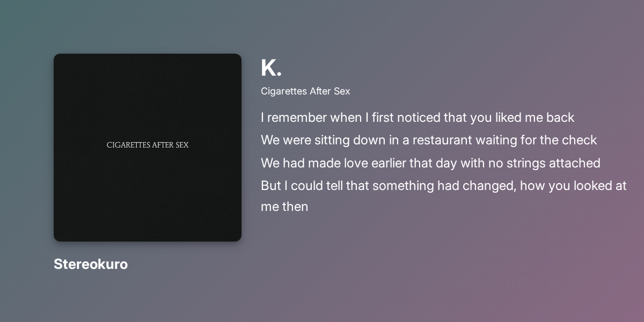
Task: Select the lyric line about the restaurant
Action: click(x=429, y=140)
